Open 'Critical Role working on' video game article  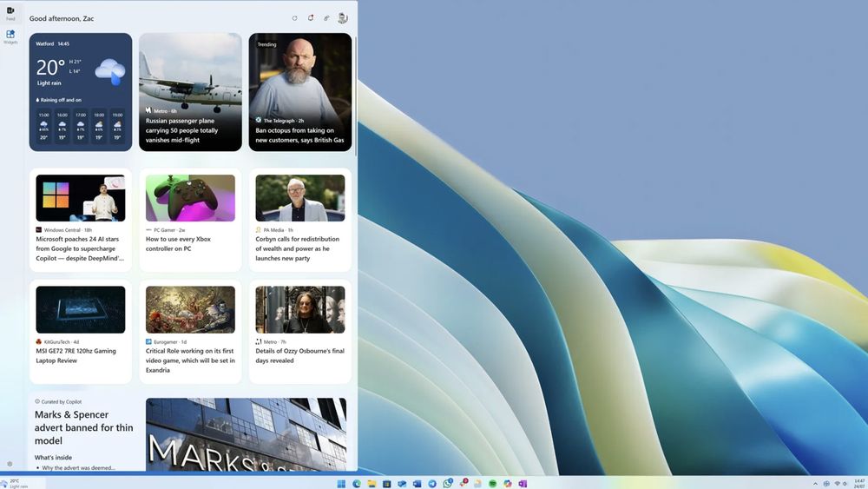190,360
